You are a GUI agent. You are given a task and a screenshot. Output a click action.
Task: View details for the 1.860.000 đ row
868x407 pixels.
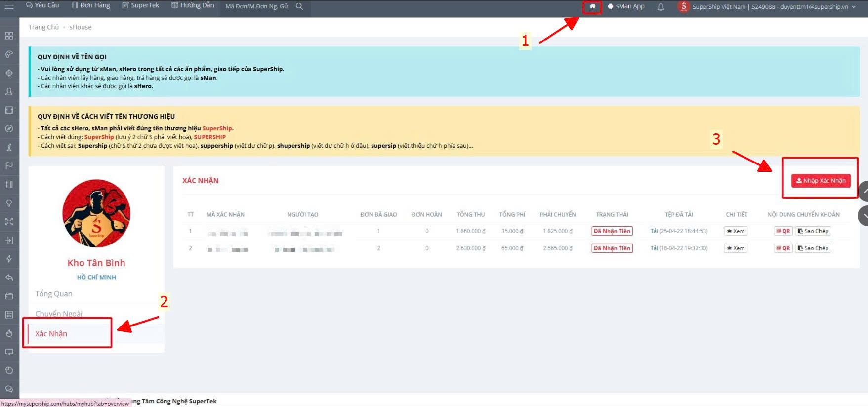[x=736, y=231]
